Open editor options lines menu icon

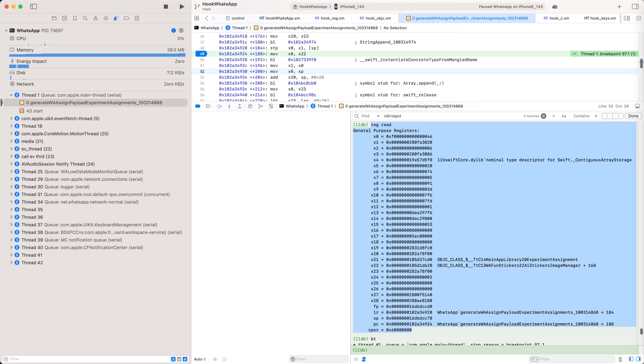[x=626, y=18]
